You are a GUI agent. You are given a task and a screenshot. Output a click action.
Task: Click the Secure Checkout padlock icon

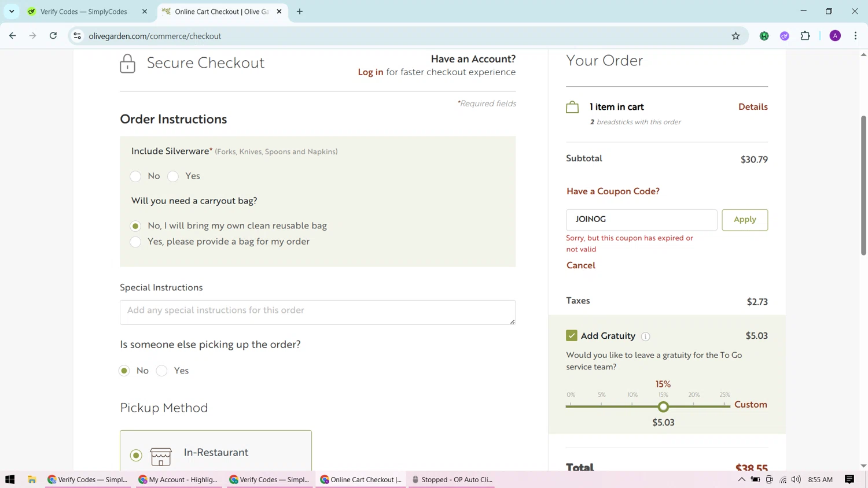click(x=127, y=63)
